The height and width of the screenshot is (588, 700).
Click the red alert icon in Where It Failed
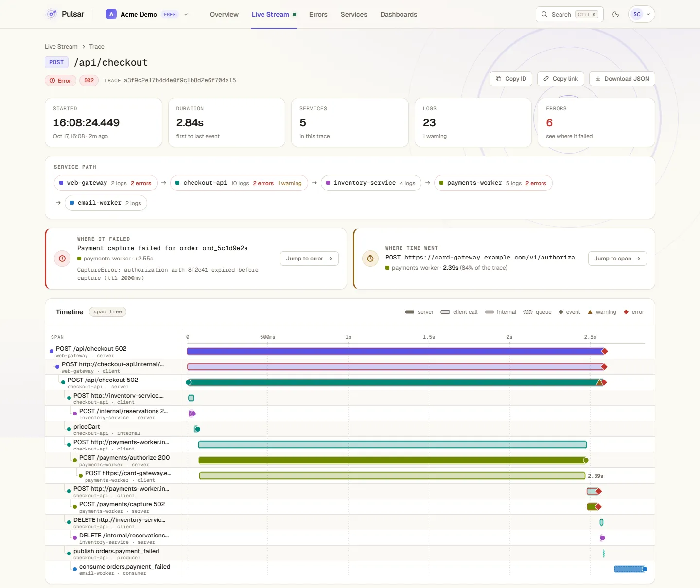pos(62,259)
